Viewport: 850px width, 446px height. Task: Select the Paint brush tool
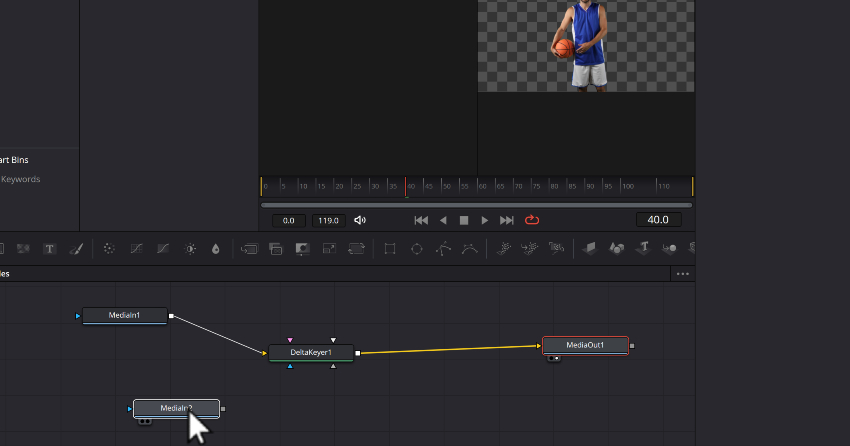(x=76, y=248)
